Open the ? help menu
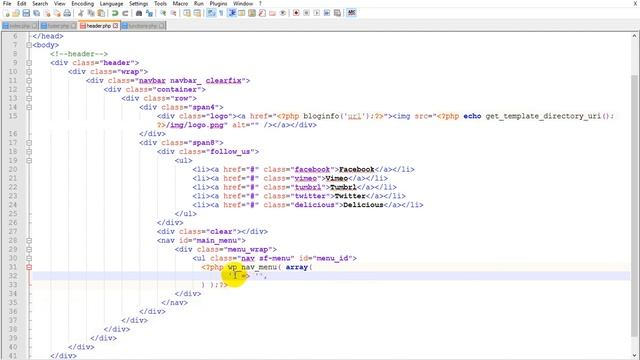640x360 pixels. 260,3
